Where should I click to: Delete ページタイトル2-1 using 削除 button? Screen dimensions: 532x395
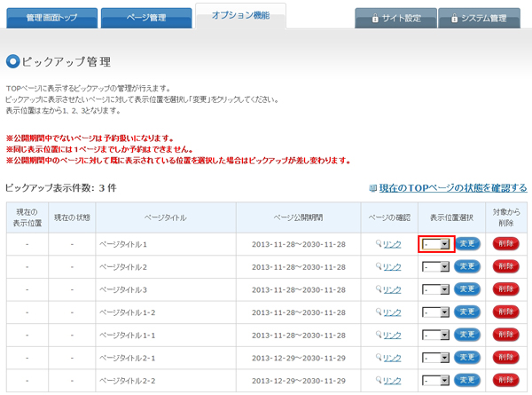pos(508,359)
